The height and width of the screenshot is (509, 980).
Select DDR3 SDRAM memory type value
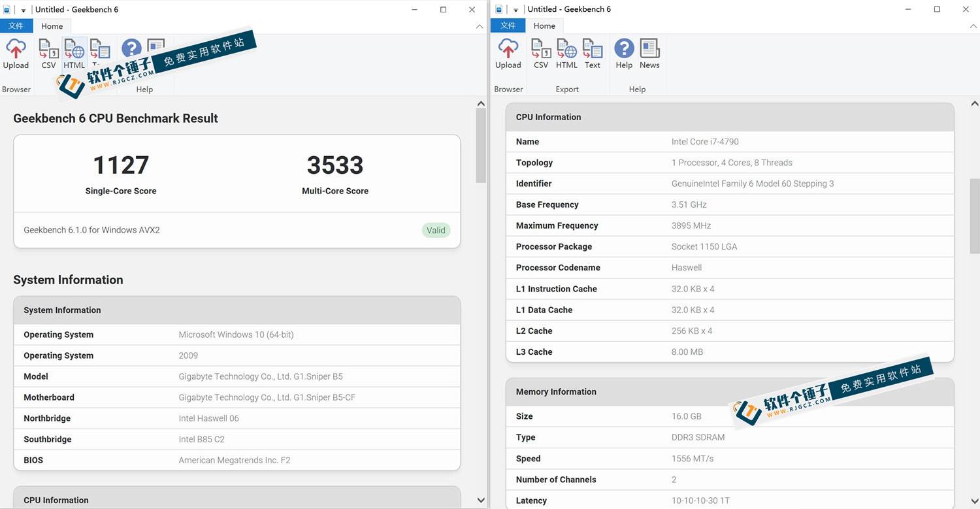point(698,437)
